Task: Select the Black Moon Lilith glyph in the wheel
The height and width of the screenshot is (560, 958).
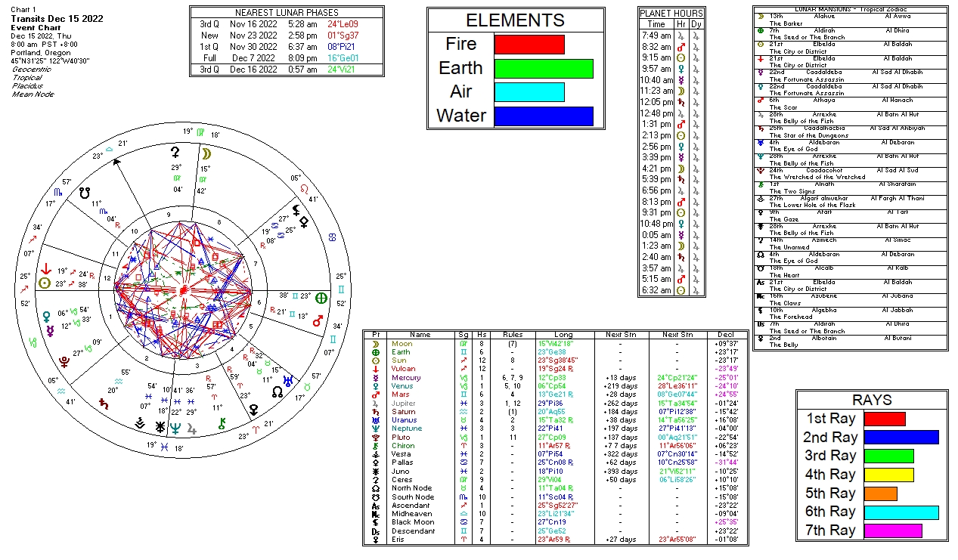Action: click(x=296, y=209)
